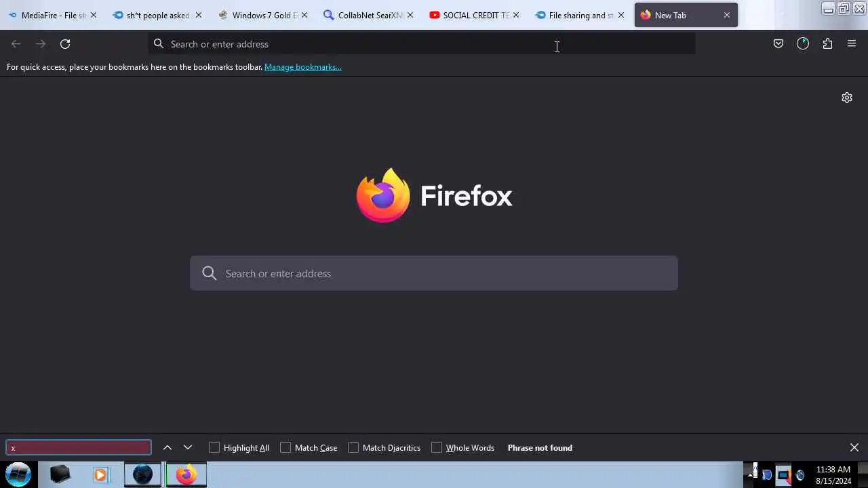The image size is (868, 488).
Task: Close the MediaFire tab
Action: pos(94,15)
